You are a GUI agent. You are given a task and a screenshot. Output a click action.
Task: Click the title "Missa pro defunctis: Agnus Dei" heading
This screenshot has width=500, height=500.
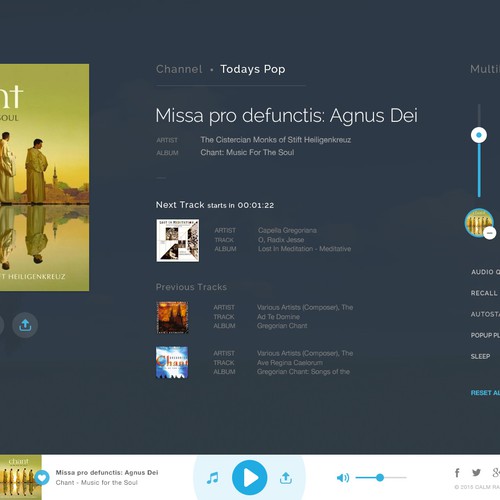click(286, 116)
